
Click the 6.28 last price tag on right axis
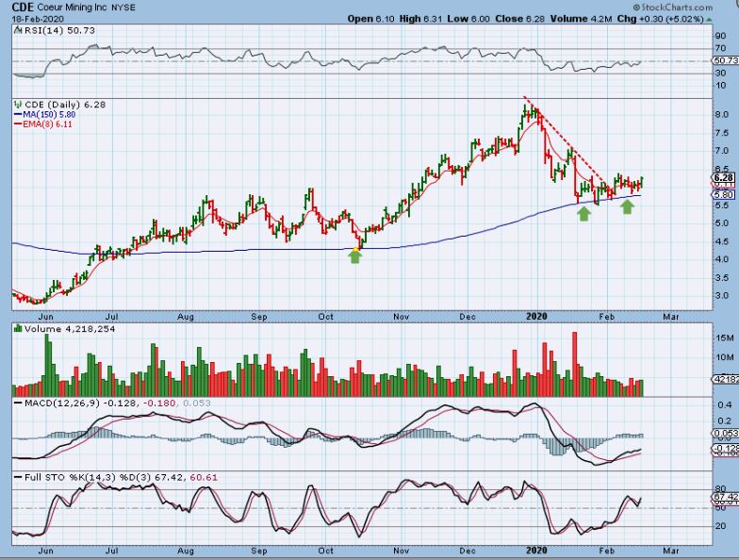(x=724, y=177)
